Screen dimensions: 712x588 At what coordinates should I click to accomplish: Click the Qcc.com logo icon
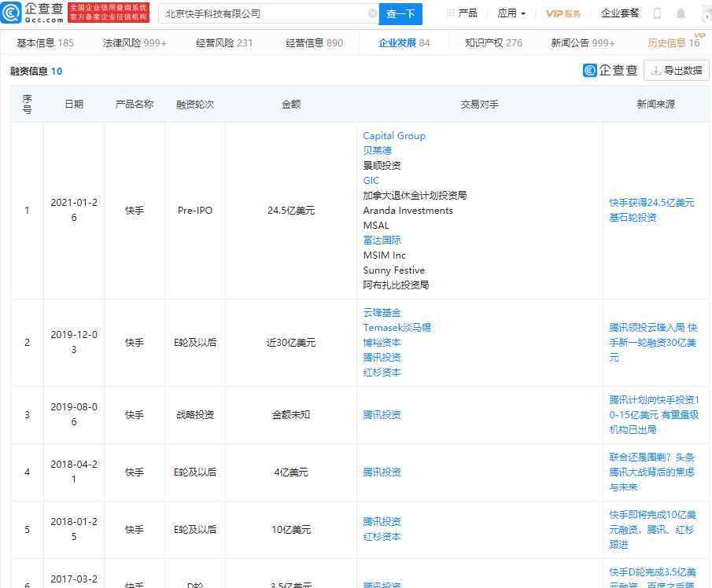tap(11, 13)
